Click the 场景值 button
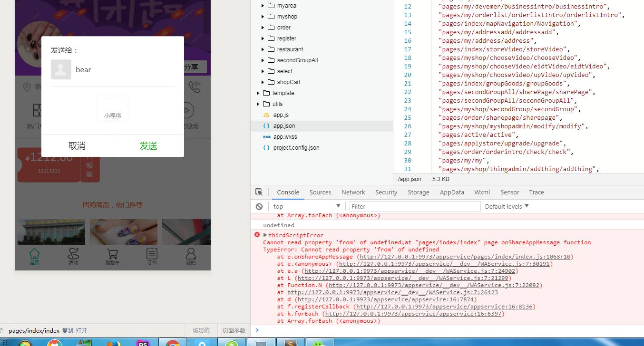This screenshot has height=346, width=644. (x=201, y=331)
